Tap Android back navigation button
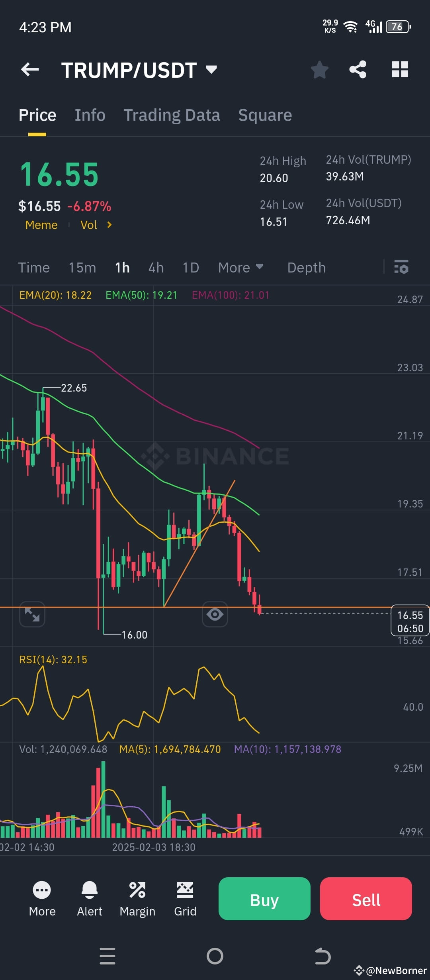This screenshot has height=980, width=430. pos(322,956)
